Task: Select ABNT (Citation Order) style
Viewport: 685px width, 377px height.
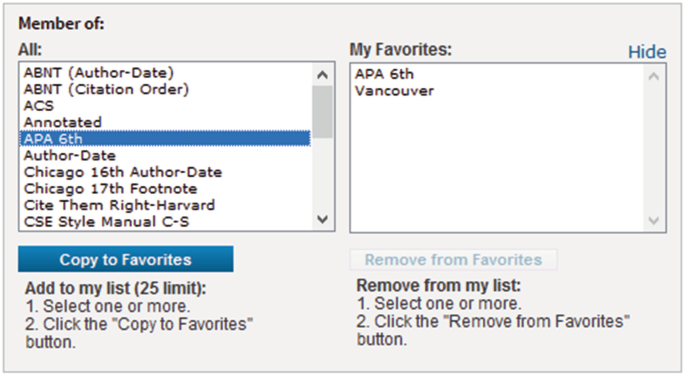Action: coord(165,89)
